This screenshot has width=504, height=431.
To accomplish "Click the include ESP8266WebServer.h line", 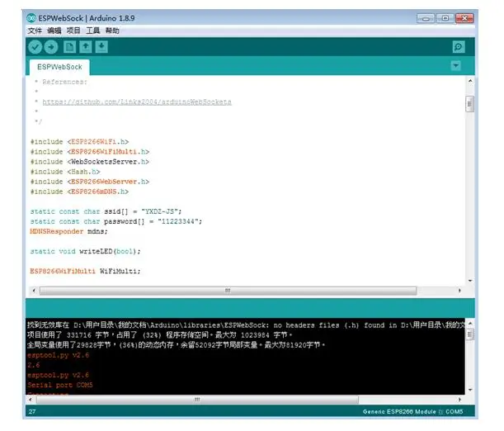I will pyautogui.click(x=90, y=182).
